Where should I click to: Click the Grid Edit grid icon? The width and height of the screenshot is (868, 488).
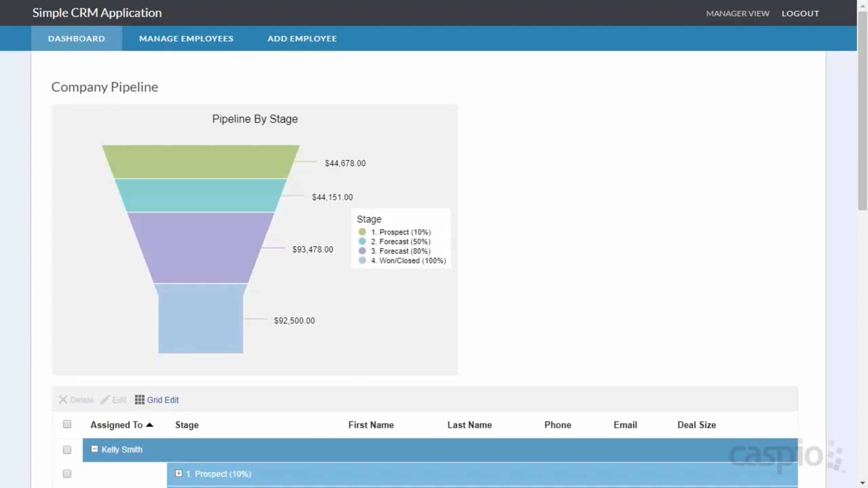(x=139, y=400)
